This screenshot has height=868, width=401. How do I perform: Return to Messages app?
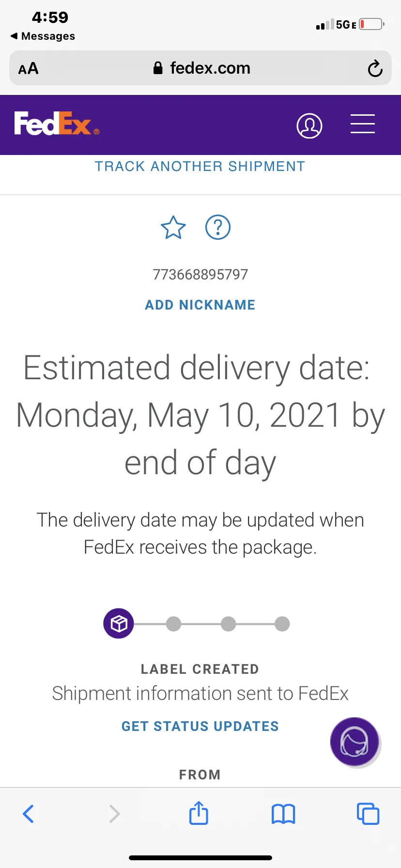[43, 36]
